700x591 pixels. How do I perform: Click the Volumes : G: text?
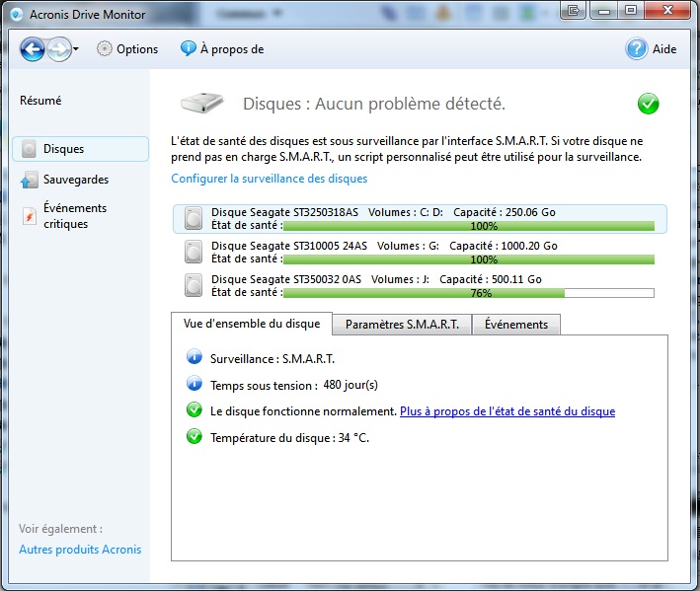[408, 247]
